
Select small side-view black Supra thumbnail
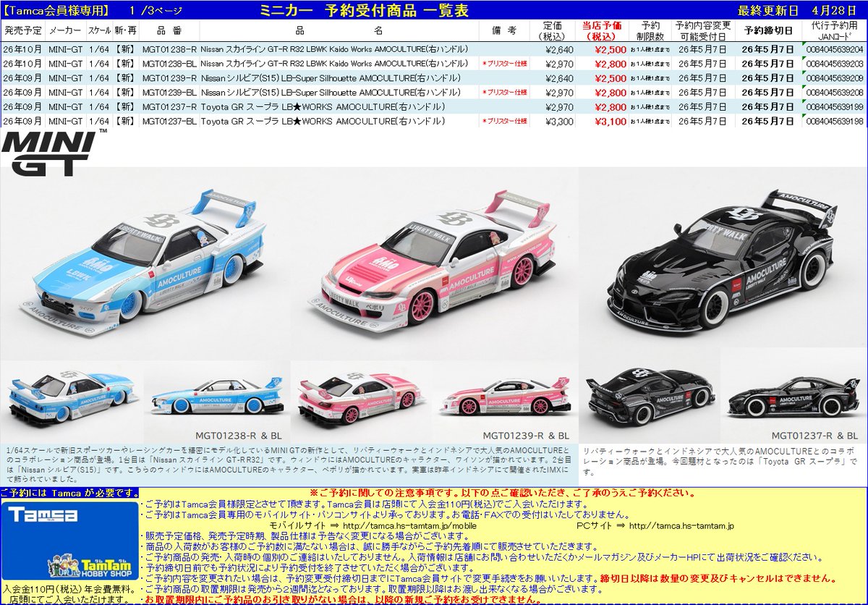coord(793,402)
